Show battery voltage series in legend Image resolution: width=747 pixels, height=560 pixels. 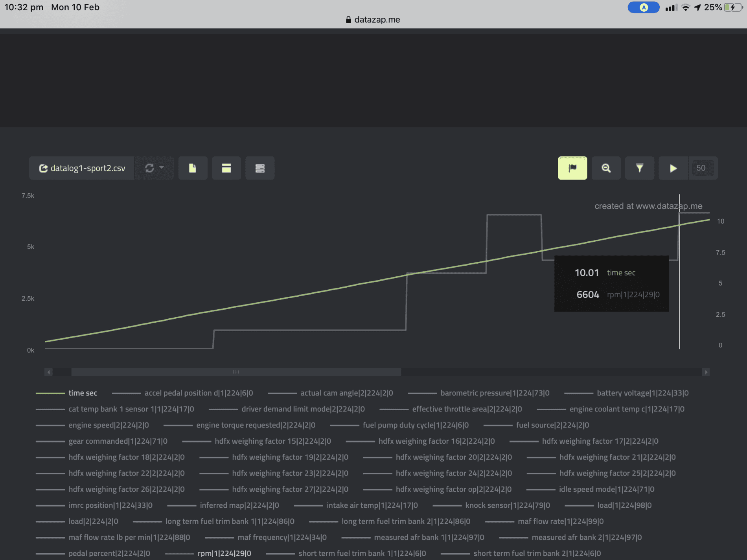[626, 393]
